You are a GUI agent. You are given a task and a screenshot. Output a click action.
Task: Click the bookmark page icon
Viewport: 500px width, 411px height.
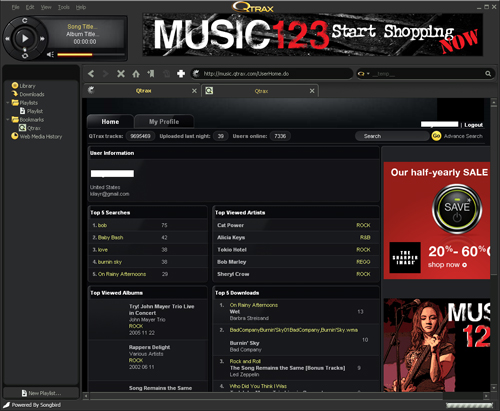151,74
